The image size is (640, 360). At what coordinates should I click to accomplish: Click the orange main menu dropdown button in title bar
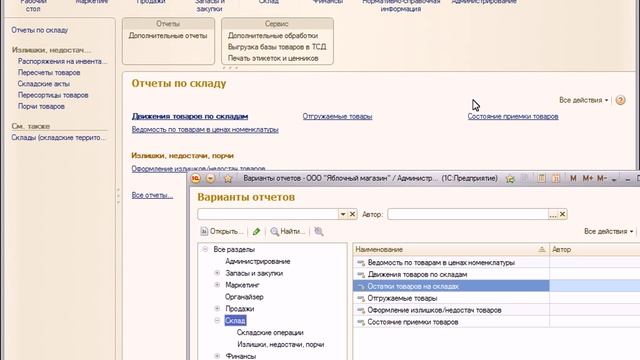(x=210, y=178)
